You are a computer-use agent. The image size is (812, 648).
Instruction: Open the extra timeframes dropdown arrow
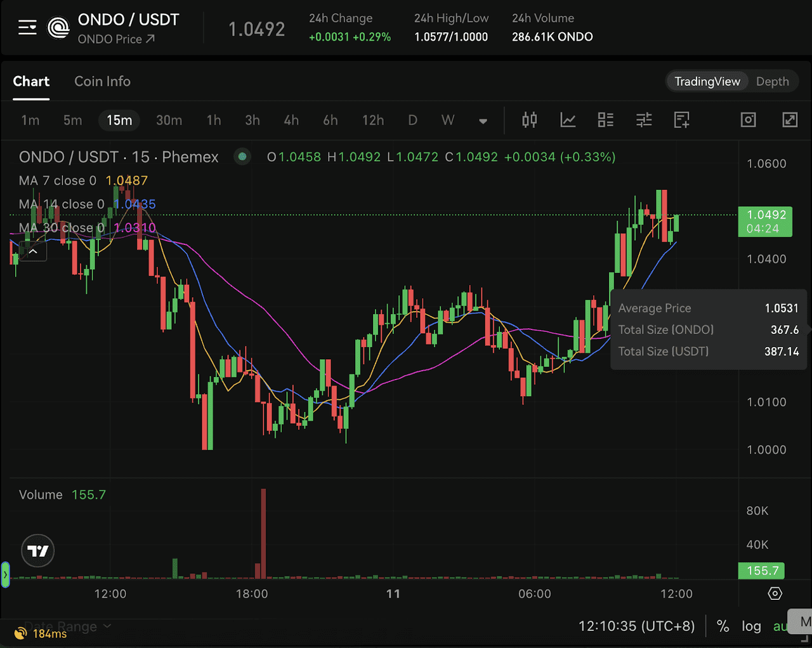pyautogui.click(x=483, y=120)
